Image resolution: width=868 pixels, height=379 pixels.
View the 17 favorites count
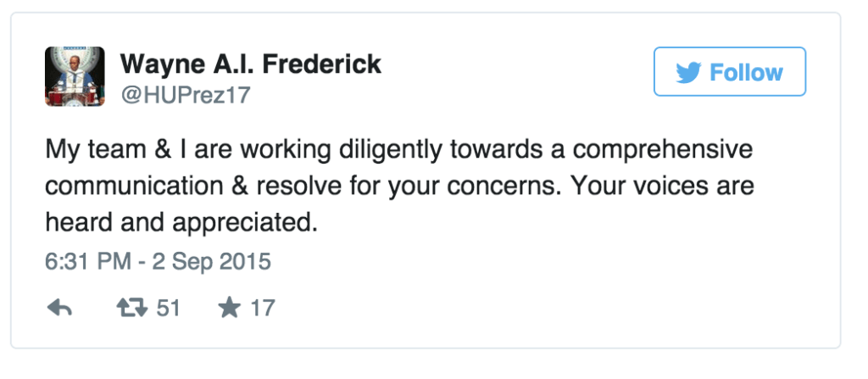[262, 308]
